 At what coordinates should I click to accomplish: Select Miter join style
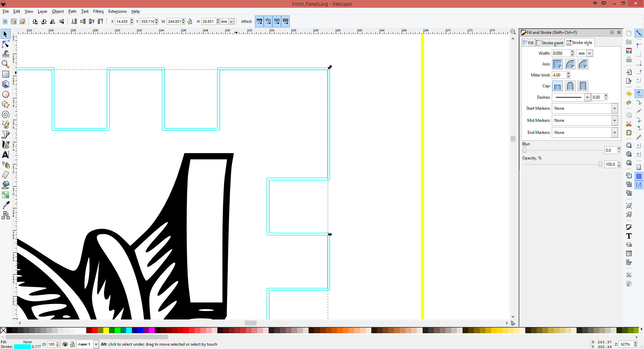click(557, 64)
